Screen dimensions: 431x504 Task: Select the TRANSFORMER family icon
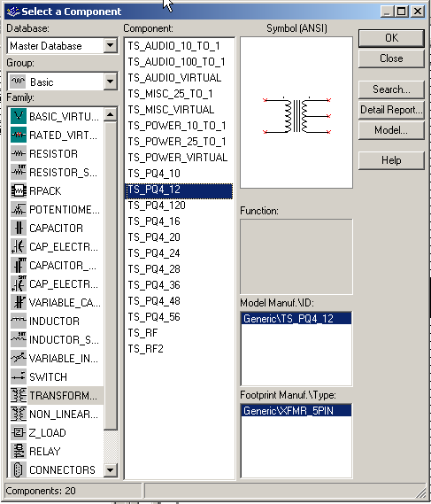coord(19,395)
